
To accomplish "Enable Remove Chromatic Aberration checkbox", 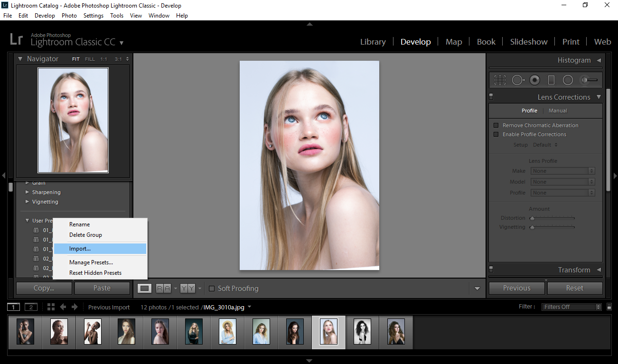I will [496, 125].
